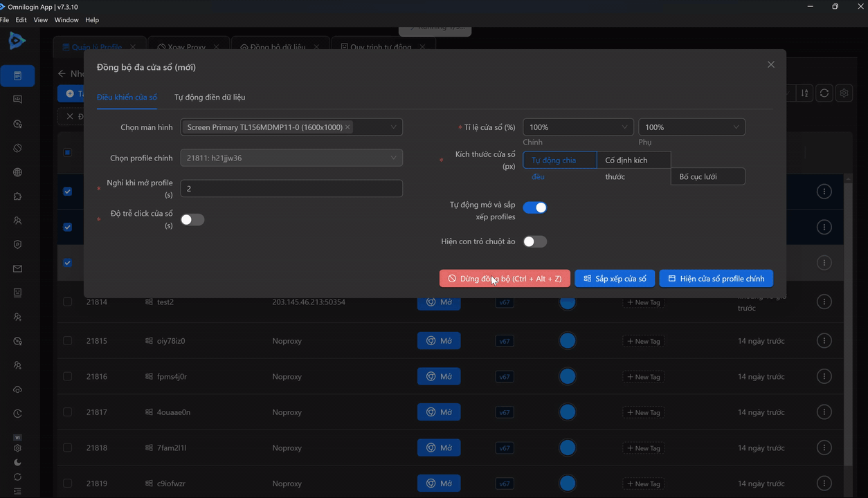Click 'Hiện cửa sổ profile chính' button

tap(716, 278)
